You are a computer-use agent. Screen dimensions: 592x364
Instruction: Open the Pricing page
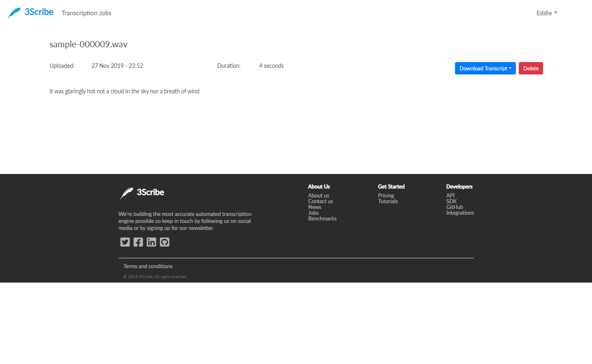click(x=386, y=195)
